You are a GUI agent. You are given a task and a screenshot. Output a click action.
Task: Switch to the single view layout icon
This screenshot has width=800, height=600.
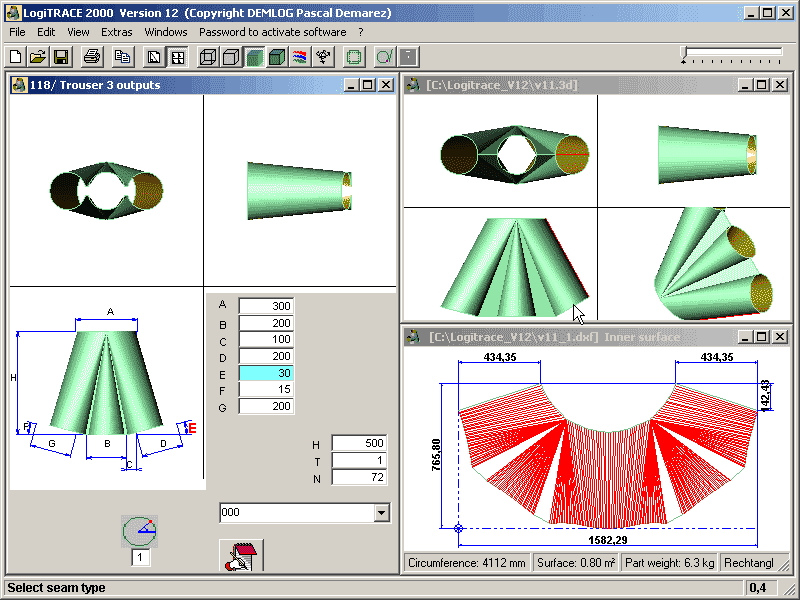pos(154,57)
